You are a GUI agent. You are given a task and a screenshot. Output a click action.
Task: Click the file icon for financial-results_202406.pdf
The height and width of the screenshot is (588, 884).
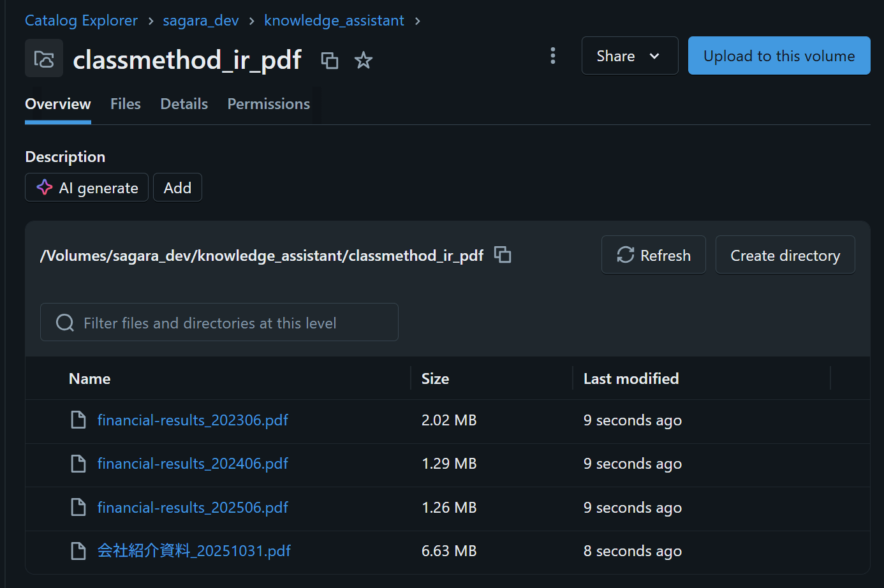pyautogui.click(x=78, y=464)
